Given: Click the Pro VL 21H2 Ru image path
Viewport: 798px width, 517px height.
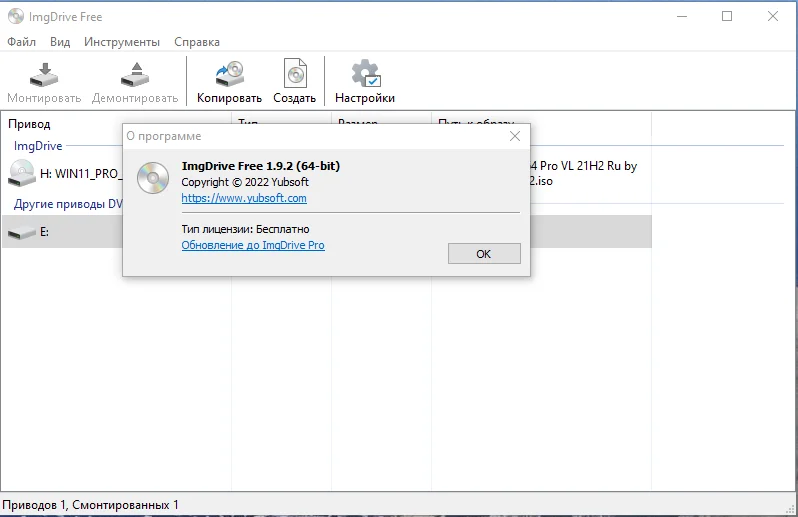Looking at the screenshot, I should [583, 173].
